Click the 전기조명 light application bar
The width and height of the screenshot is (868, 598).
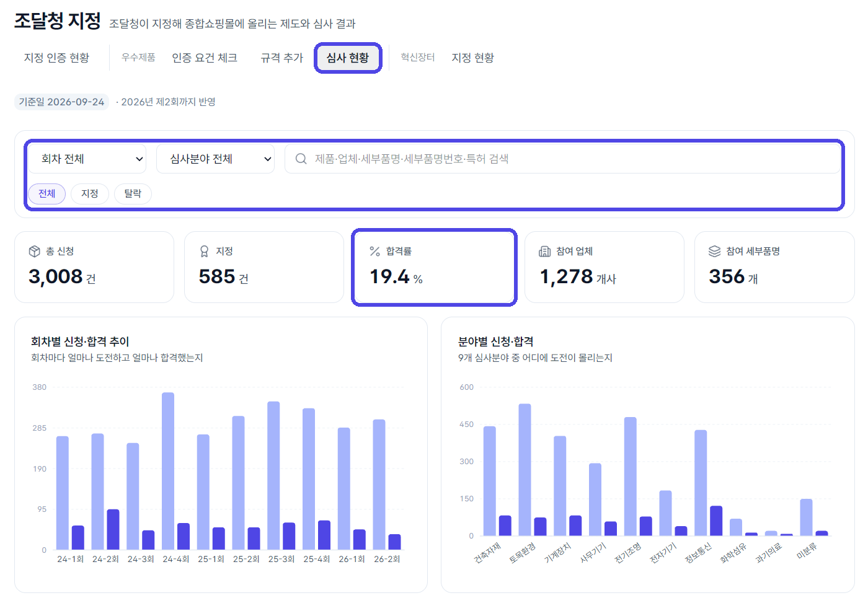click(x=630, y=477)
